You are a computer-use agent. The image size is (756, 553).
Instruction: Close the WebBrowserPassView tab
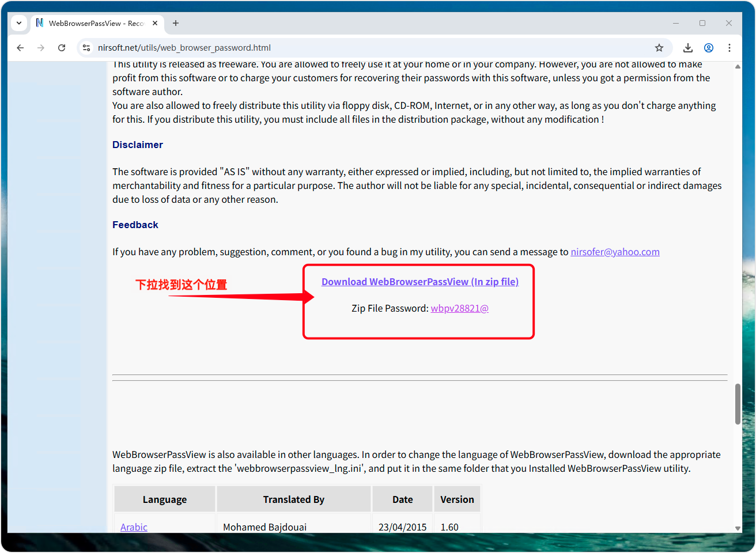coord(155,23)
